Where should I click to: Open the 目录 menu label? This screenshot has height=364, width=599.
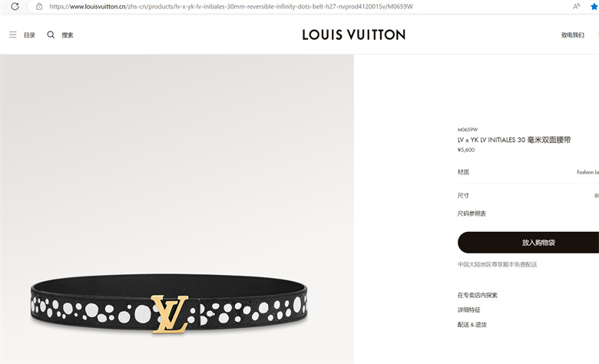(29, 35)
